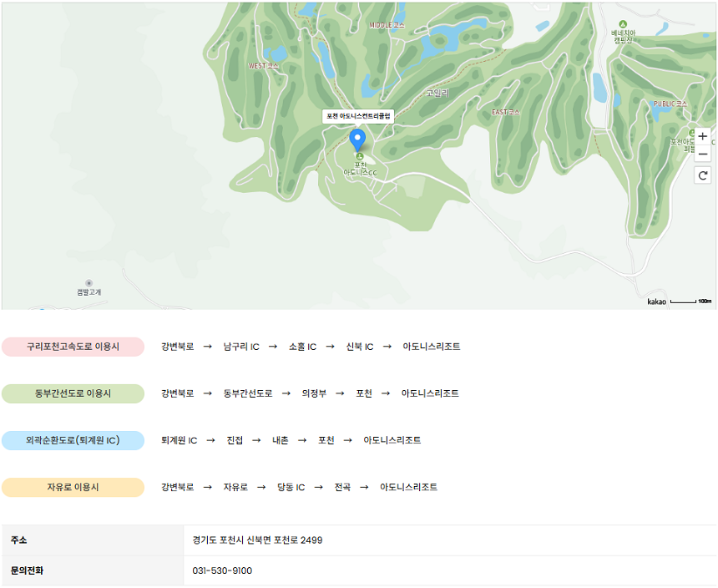Click the 포천 아도니스컨트리클럽 map label bubble
This screenshot has width=718, height=588.
point(358,116)
